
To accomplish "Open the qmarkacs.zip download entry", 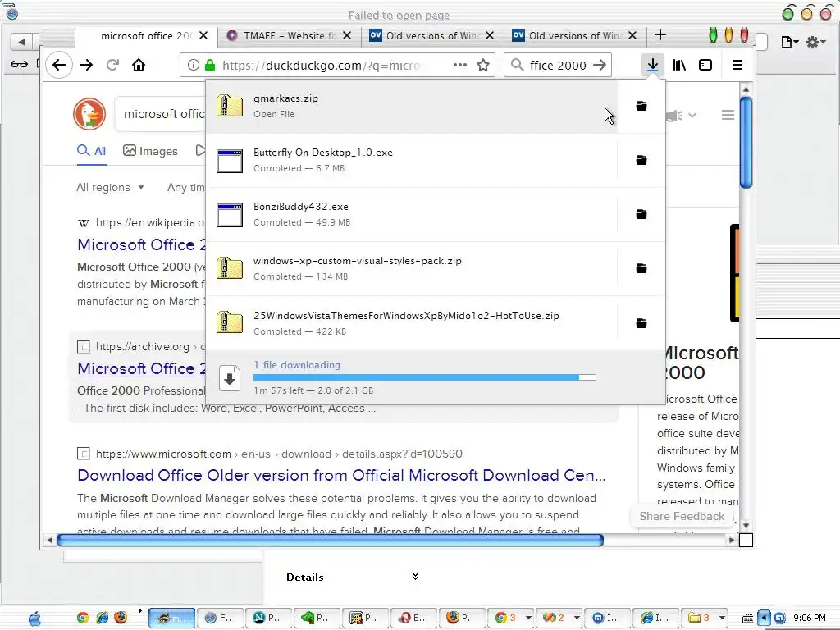I will click(x=412, y=106).
